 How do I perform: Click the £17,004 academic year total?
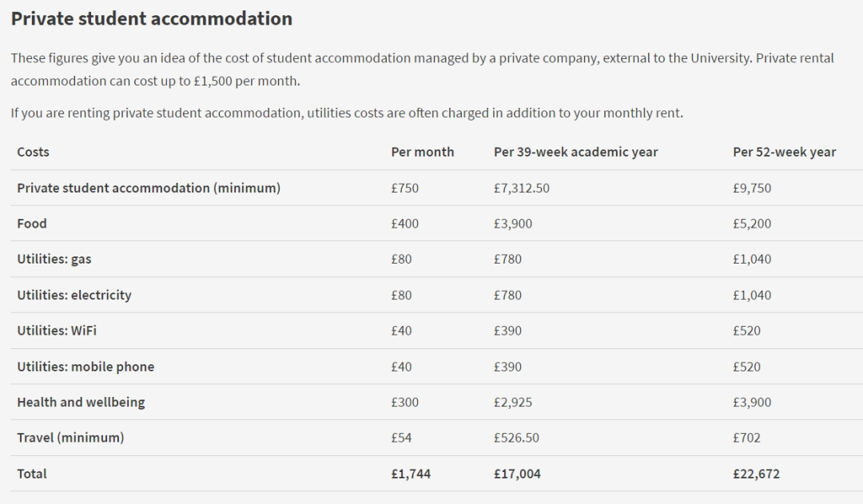click(x=517, y=474)
